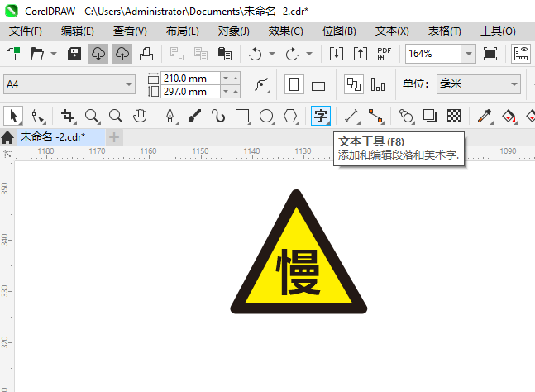Select the Text tool with 字 icon
535x392 pixels.
[x=321, y=116]
